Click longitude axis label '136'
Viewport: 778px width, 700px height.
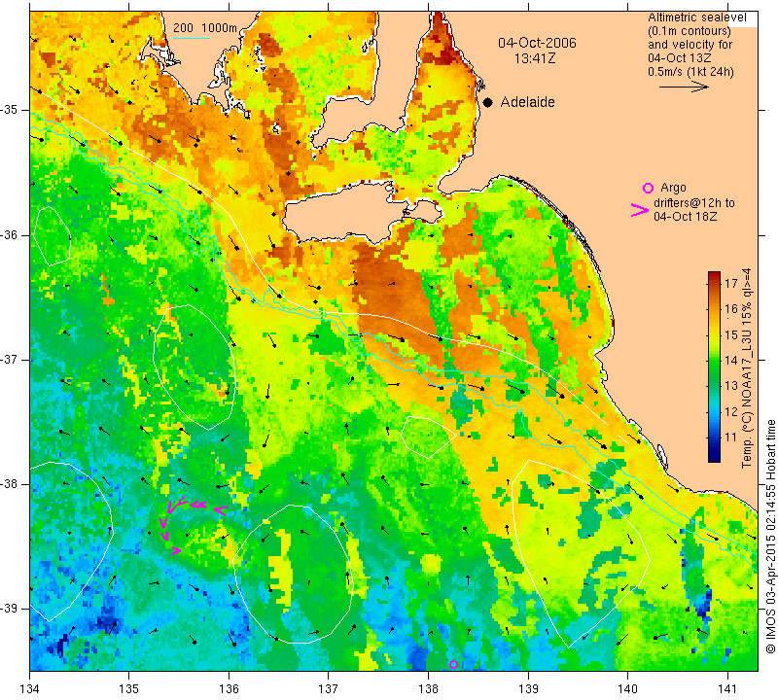(x=229, y=688)
